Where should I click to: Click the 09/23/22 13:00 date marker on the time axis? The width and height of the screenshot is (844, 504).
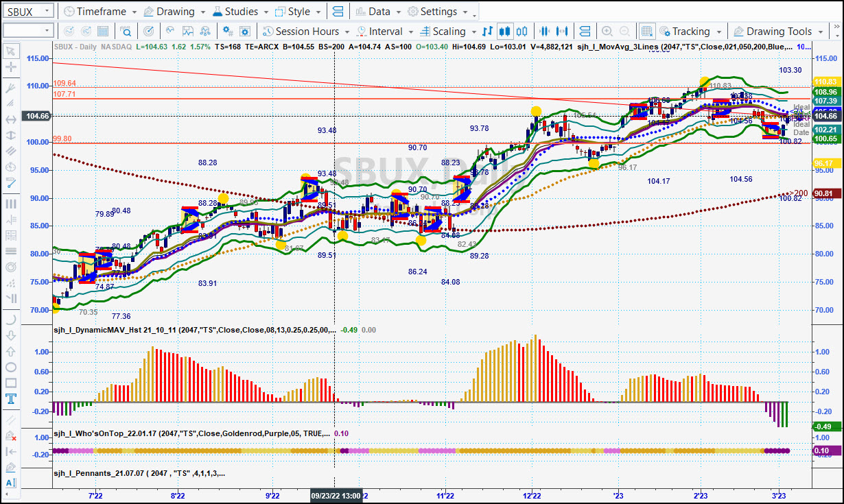[x=336, y=495]
